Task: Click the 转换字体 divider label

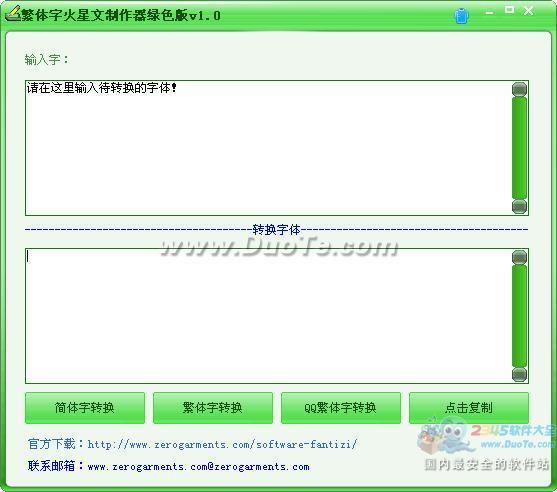Action: tap(276, 230)
